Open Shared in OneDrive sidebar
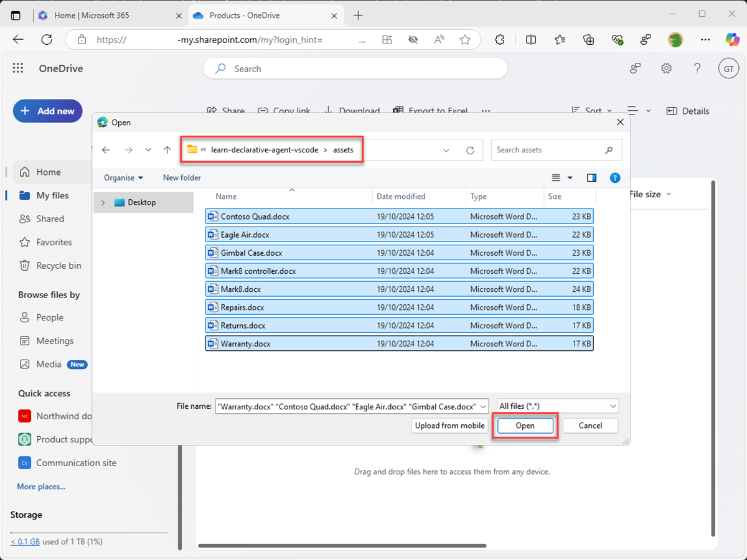 tap(50, 219)
